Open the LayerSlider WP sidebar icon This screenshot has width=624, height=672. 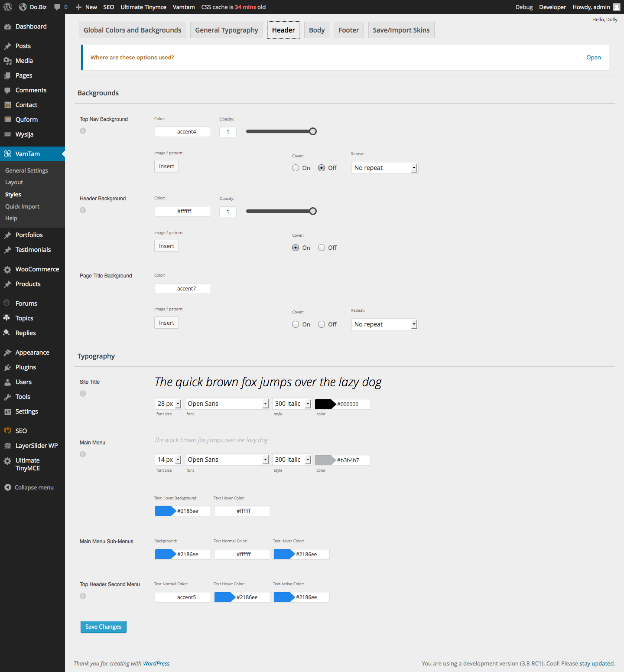(7, 446)
